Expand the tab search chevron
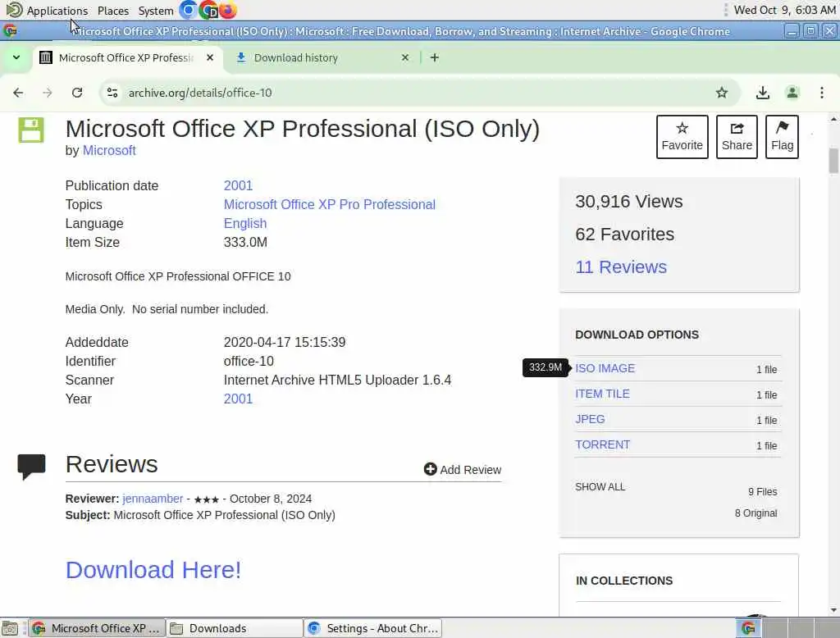The width and height of the screenshot is (840, 638). [x=16, y=57]
